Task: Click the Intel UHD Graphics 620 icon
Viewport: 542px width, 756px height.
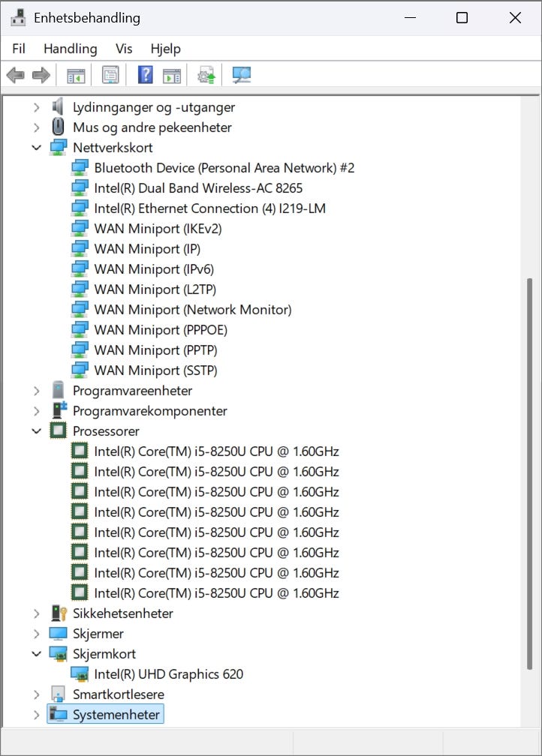Action: [x=80, y=674]
